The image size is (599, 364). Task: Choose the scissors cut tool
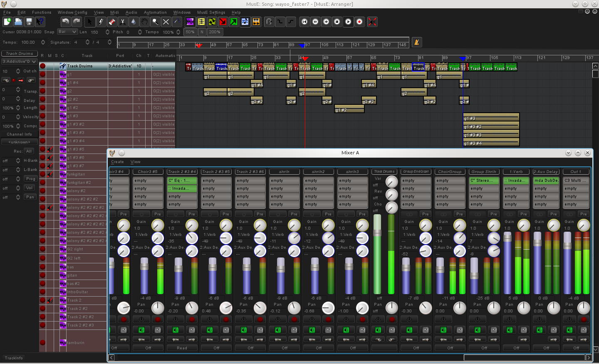click(122, 22)
